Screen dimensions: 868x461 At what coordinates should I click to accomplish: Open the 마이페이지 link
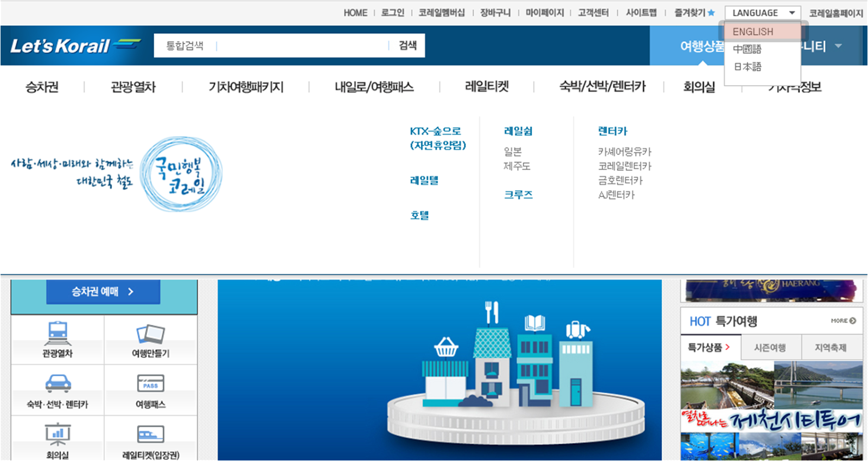coord(545,12)
